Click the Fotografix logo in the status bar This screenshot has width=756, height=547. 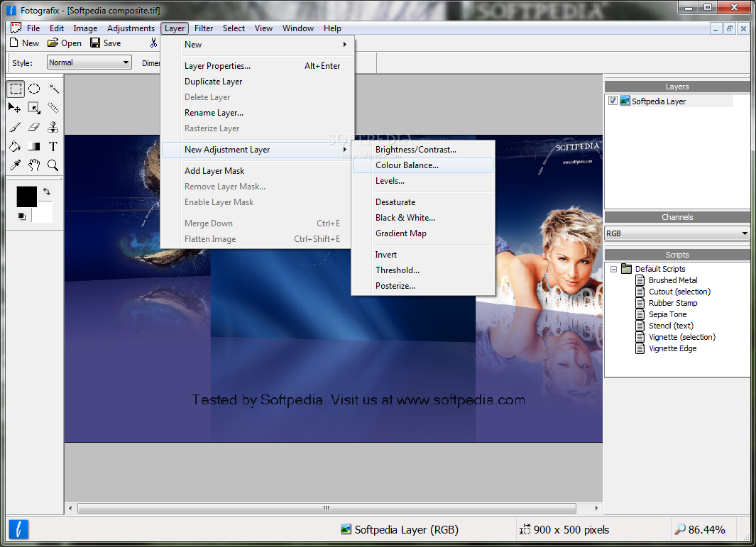tap(18, 529)
